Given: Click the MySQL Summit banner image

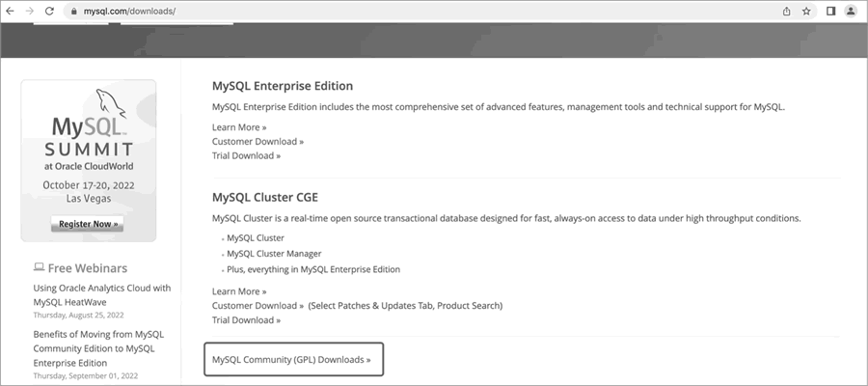Looking at the screenshot, I should (x=89, y=160).
